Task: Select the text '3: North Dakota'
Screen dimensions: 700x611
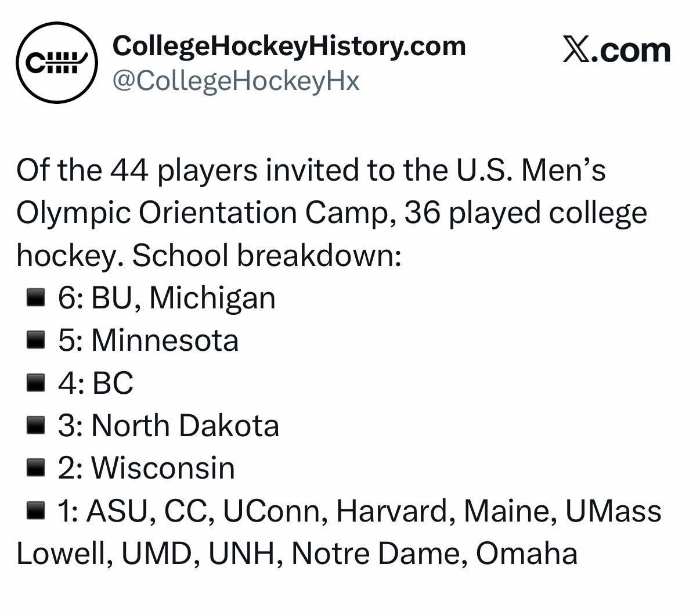Action: 168,426
